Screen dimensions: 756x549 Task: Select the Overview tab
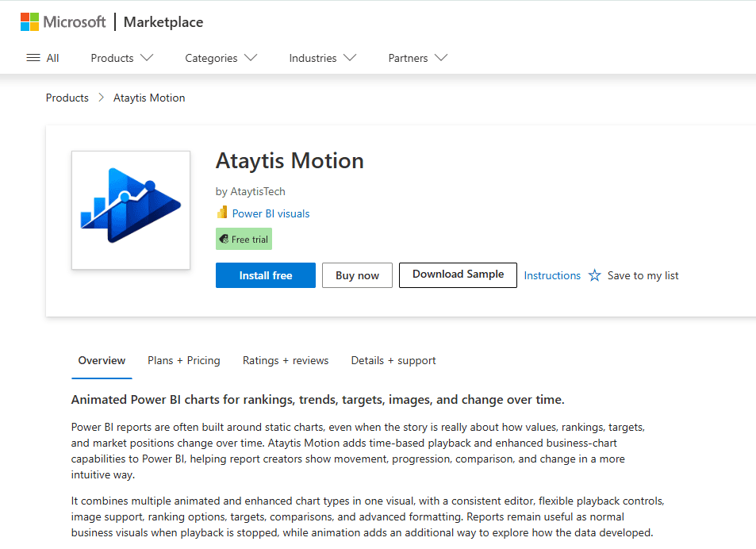tap(102, 360)
